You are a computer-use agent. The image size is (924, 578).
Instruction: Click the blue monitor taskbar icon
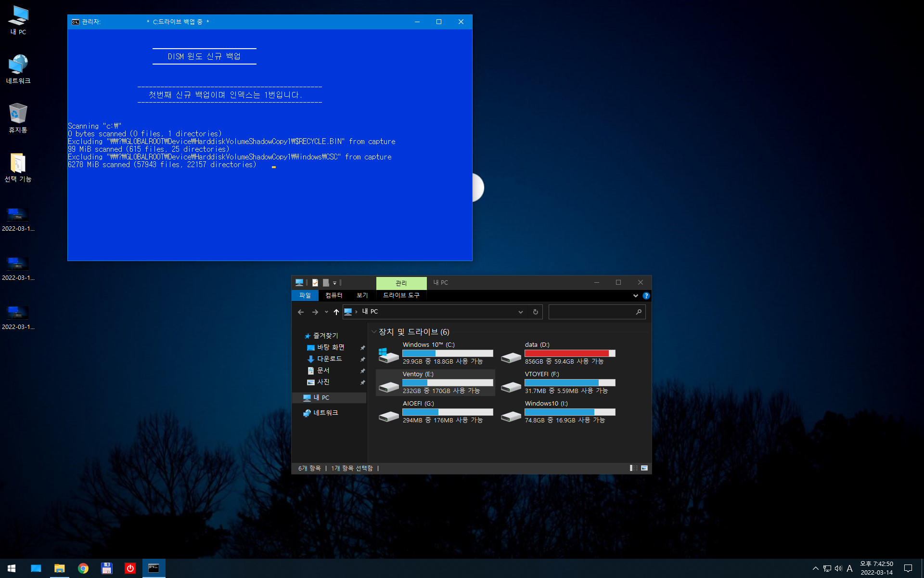tap(36, 568)
